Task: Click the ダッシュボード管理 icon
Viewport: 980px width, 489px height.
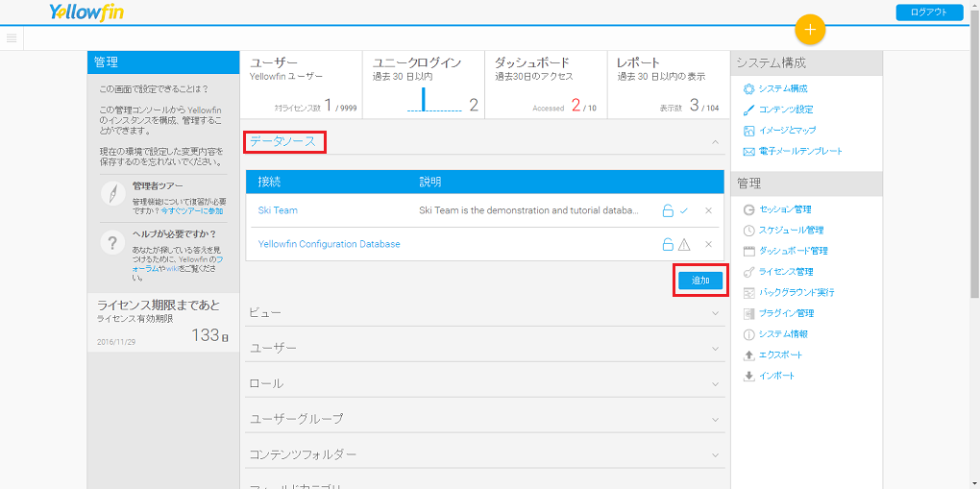Action: pyautogui.click(x=748, y=251)
